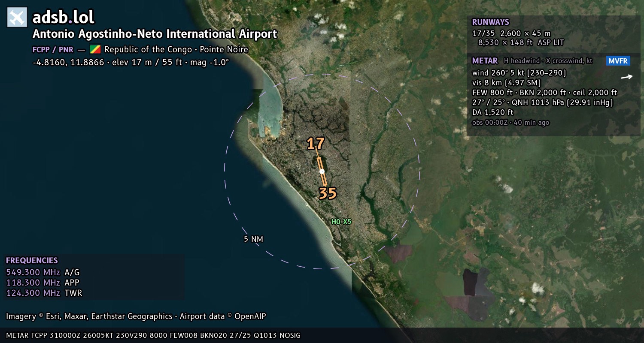This screenshot has height=343, width=644.
Task: Click the DA 1,520 ft density altitude
Action: tap(493, 112)
